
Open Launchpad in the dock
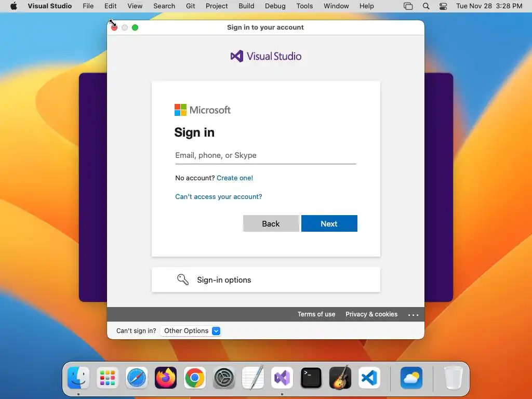108,378
